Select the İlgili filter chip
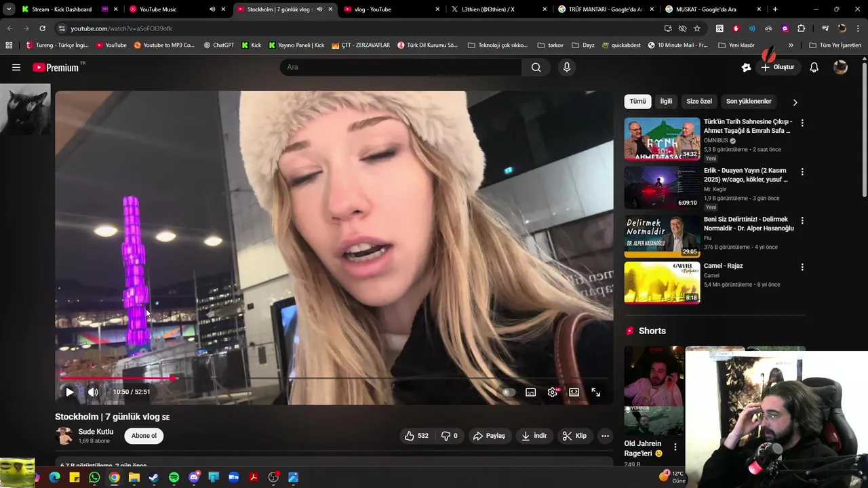The width and height of the screenshot is (868, 488). tap(666, 102)
